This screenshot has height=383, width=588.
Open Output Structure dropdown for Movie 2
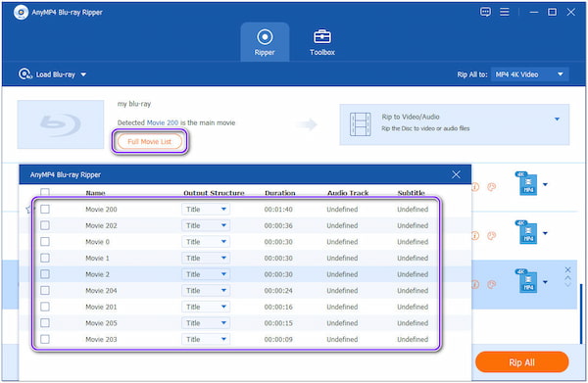[206, 274]
